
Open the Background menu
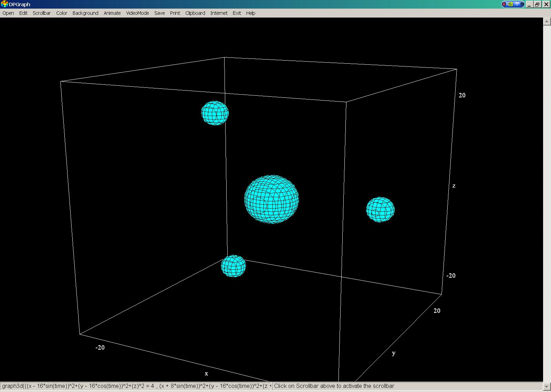pyautogui.click(x=85, y=13)
